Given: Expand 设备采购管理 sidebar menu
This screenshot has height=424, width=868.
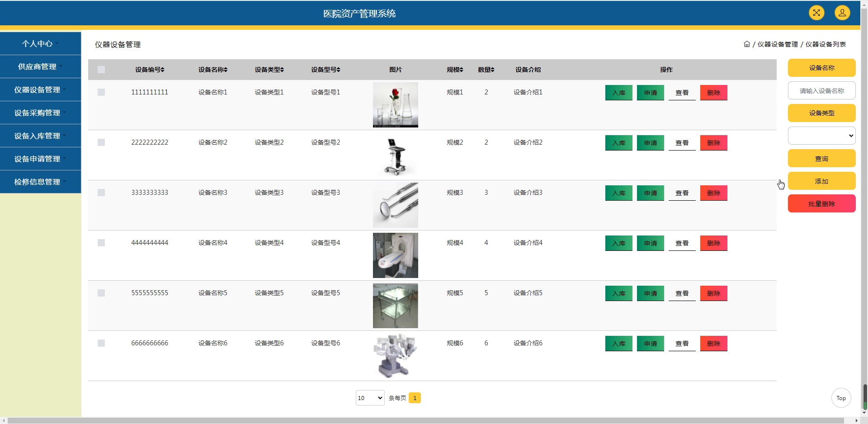Looking at the screenshot, I should point(40,113).
